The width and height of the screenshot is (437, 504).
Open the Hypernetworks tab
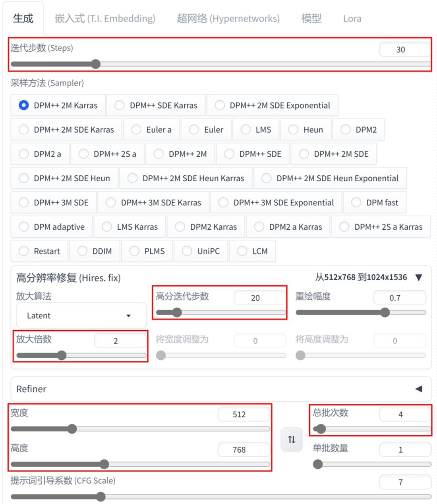pyautogui.click(x=228, y=19)
